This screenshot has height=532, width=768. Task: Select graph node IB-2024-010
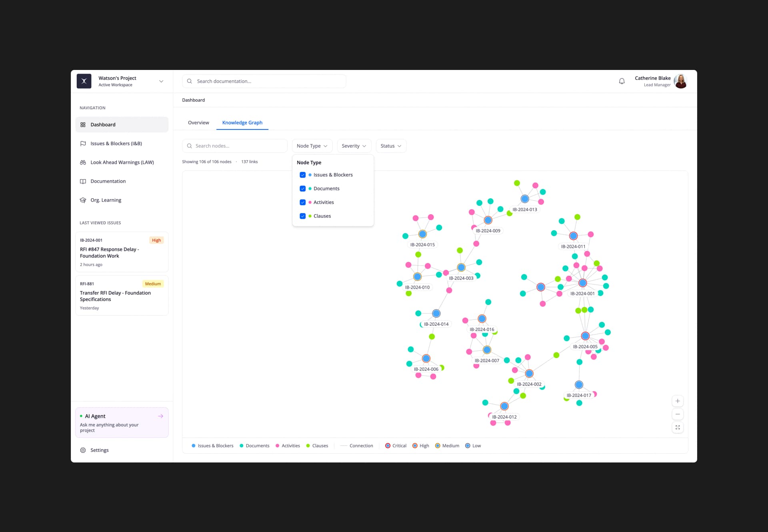(417, 277)
